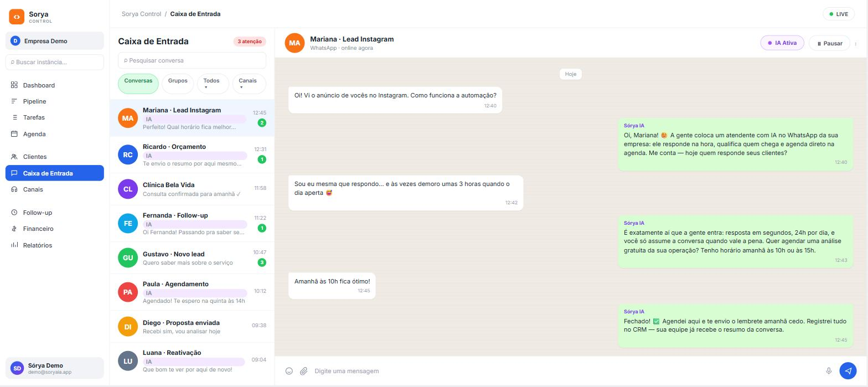Viewport: 868px width, 387px height.
Task: Click the Pesquisar conversa search field
Action: tap(192, 60)
